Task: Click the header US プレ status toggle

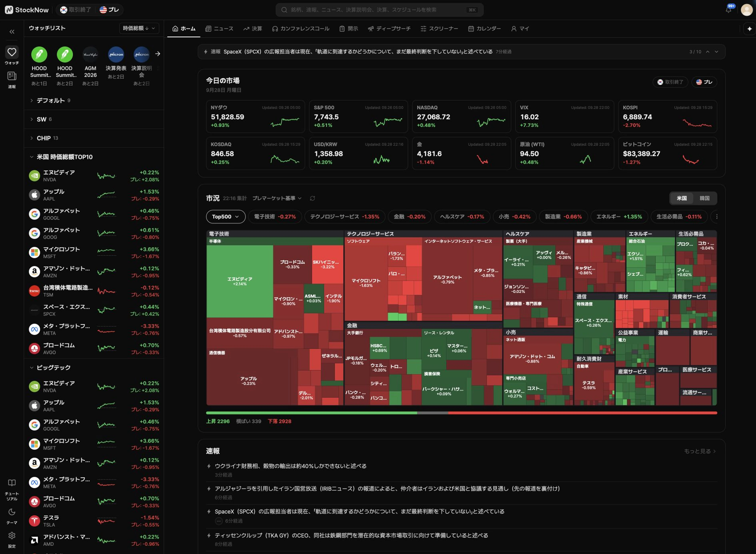Action: pos(109,10)
